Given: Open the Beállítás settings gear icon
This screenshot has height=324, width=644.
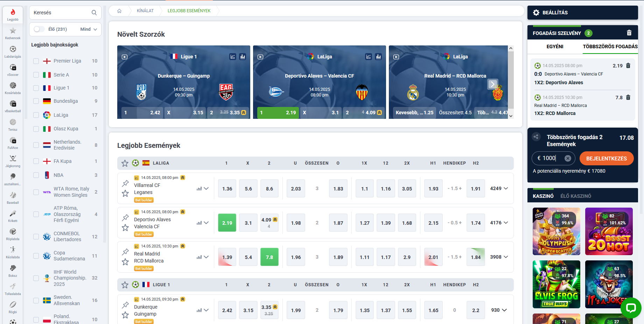Looking at the screenshot, I should [536, 13].
